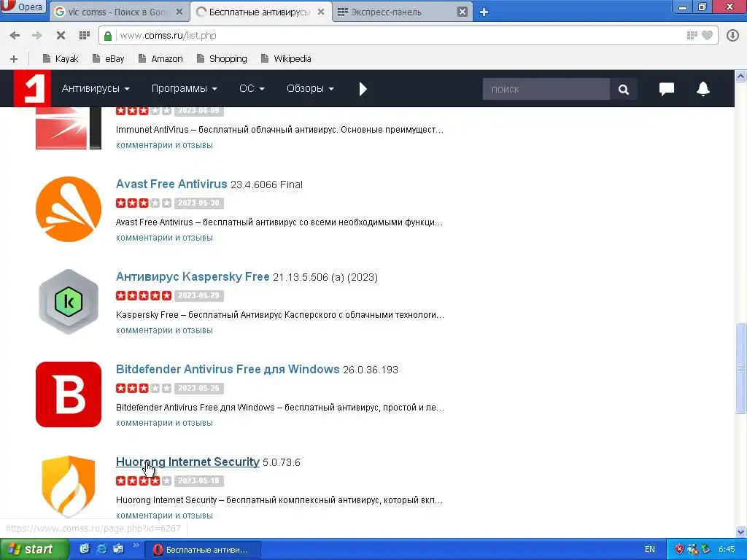This screenshot has width=747, height=560.
Task: Expand the Программы menu
Action: point(185,88)
